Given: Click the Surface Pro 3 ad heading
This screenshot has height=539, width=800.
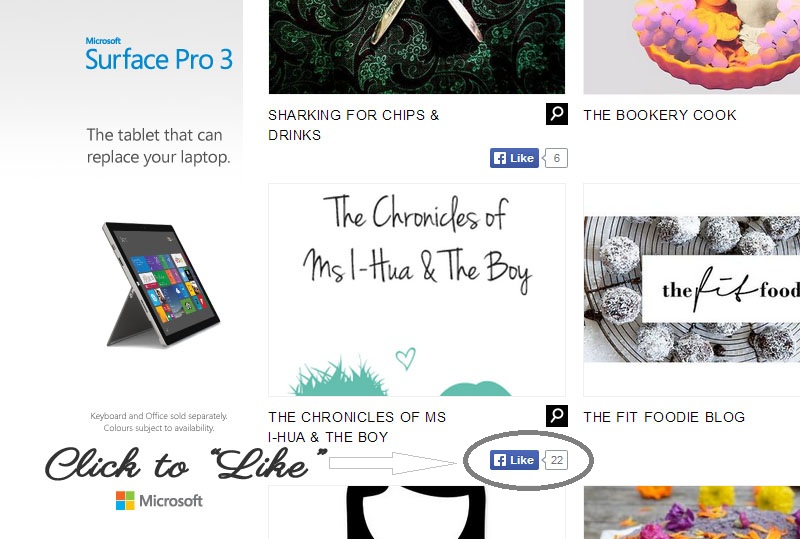Looking at the screenshot, I should pos(159,54).
